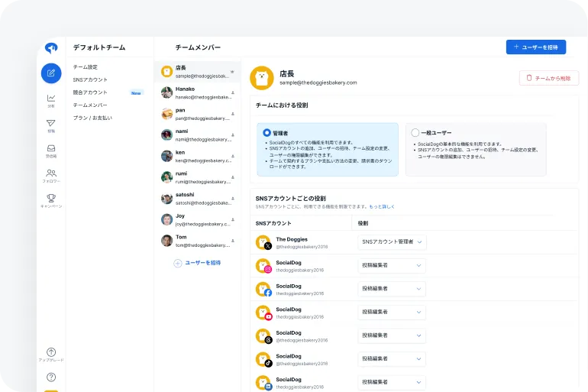Image resolution: width=588 pixels, height=392 pixels.
Task: Open the campaign trophy icon in sidebar
Action: pos(51,198)
